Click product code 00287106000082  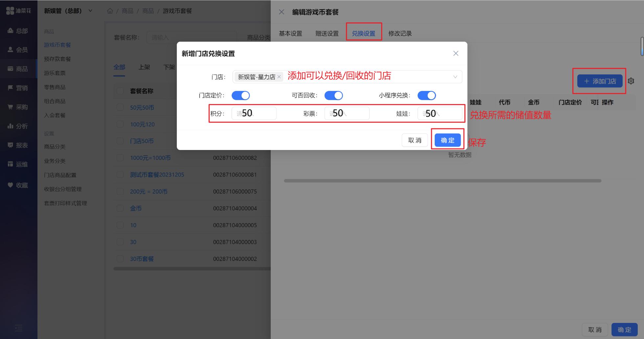[x=235, y=158]
